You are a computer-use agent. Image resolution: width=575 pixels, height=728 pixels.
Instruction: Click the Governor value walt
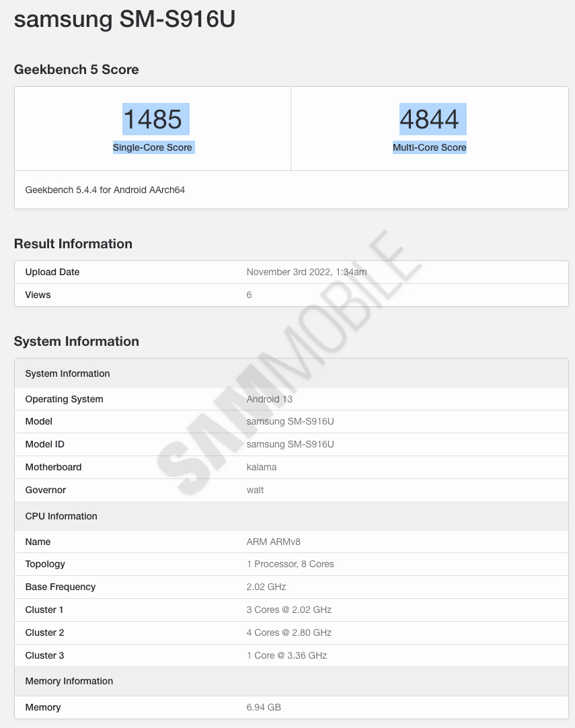point(255,490)
